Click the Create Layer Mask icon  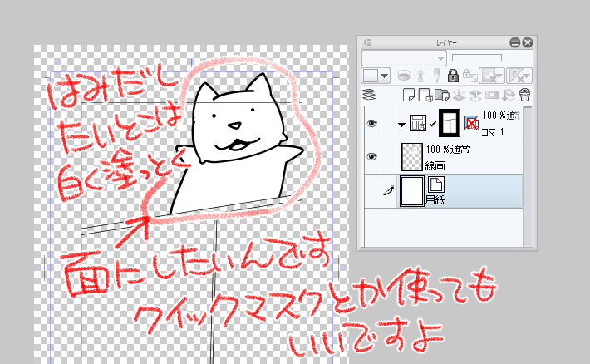click(491, 95)
